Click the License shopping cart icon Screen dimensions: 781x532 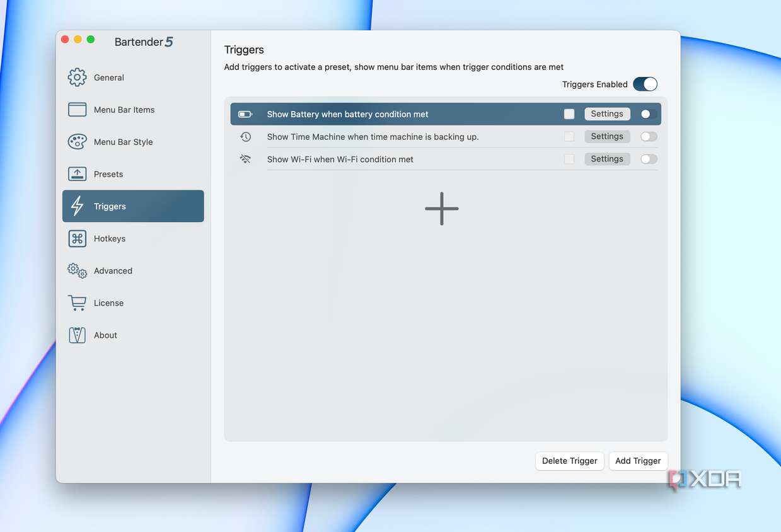77,303
